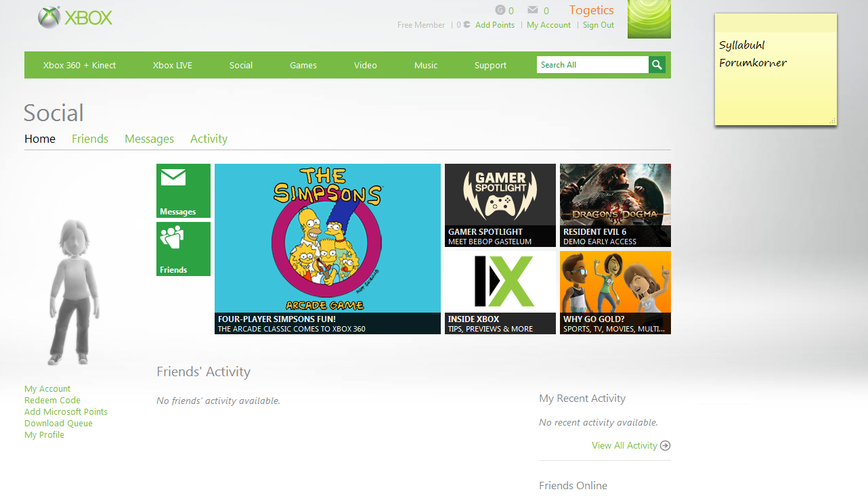Open the Games menu
This screenshot has width=868, height=498.
tap(303, 66)
